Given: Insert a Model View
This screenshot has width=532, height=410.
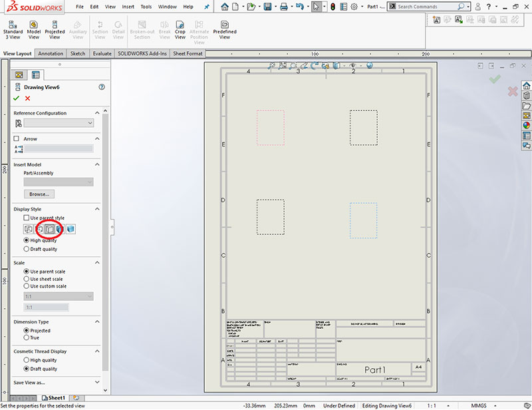Looking at the screenshot, I should [x=34, y=30].
